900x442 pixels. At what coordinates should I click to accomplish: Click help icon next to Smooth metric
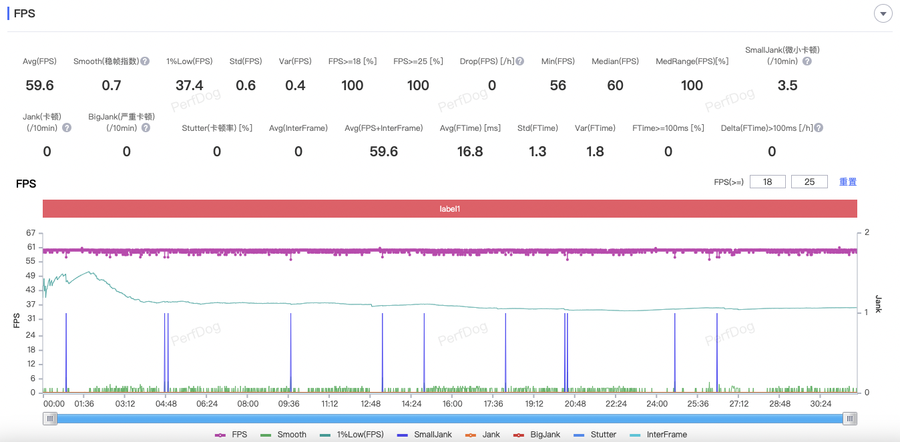coord(145,62)
